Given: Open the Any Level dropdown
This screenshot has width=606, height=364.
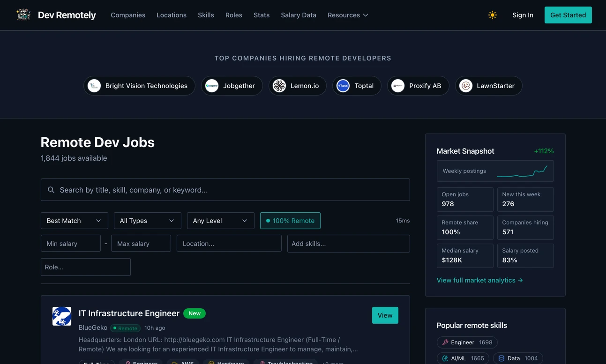Looking at the screenshot, I should click(x=221, y=221).
